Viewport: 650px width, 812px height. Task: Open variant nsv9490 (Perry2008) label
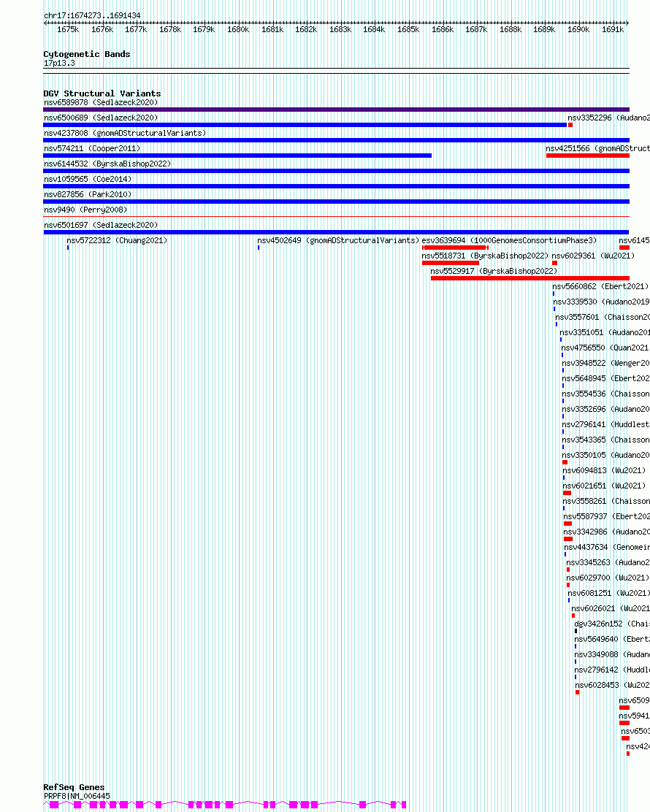coord(85,210)
